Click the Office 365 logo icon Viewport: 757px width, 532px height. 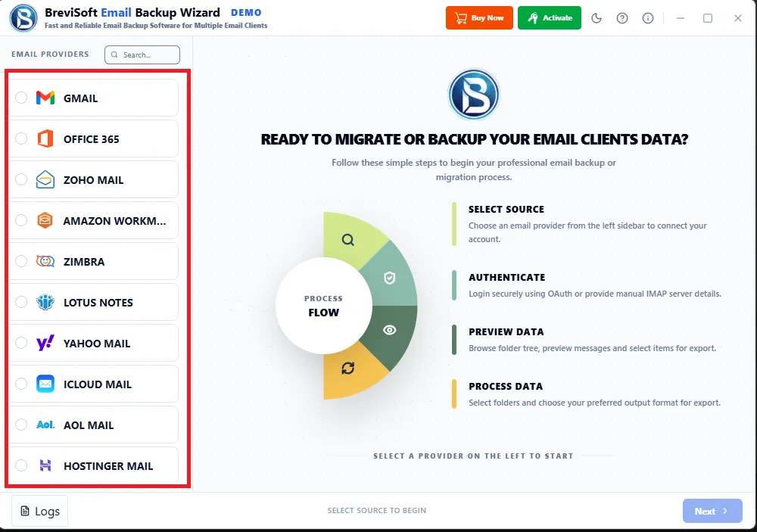[x=45, y=139]
